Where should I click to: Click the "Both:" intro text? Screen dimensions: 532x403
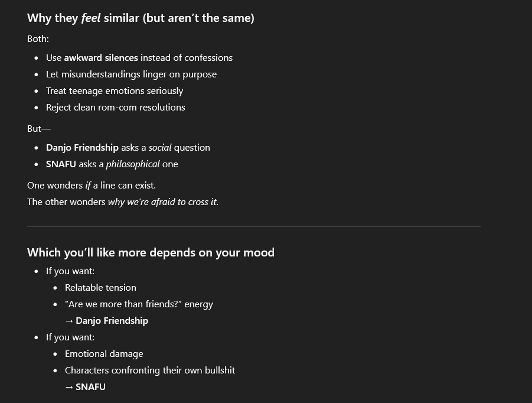[x=38, y=39]
